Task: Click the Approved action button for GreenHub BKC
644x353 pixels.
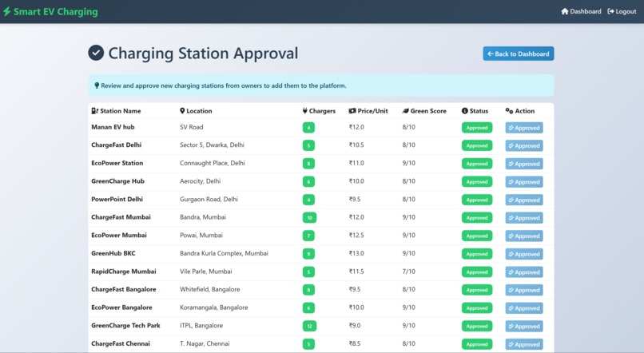Action: pos(524,254)
